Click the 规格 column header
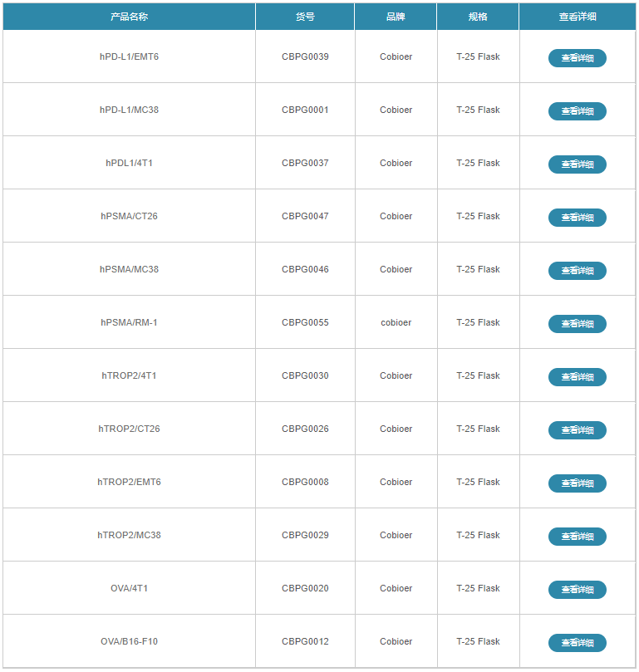The height and width of the screenshot is (672, 639). click(x=478, y=17)
